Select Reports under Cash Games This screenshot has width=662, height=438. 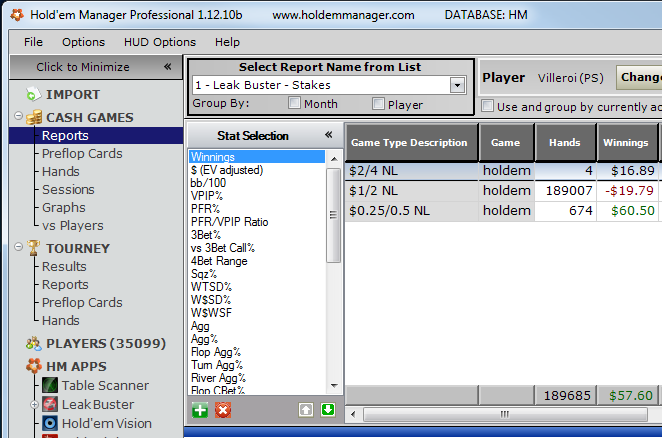(96, 136)
